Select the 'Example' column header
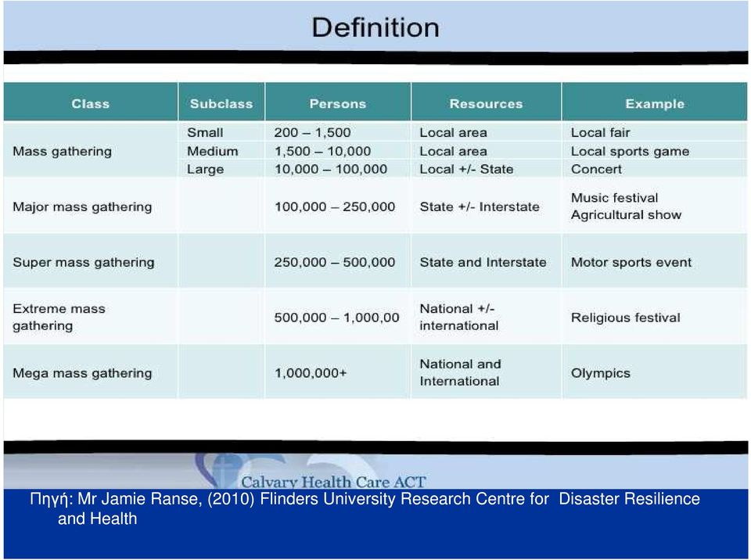This screenshot has width=751, height=560. click(655, 103)
